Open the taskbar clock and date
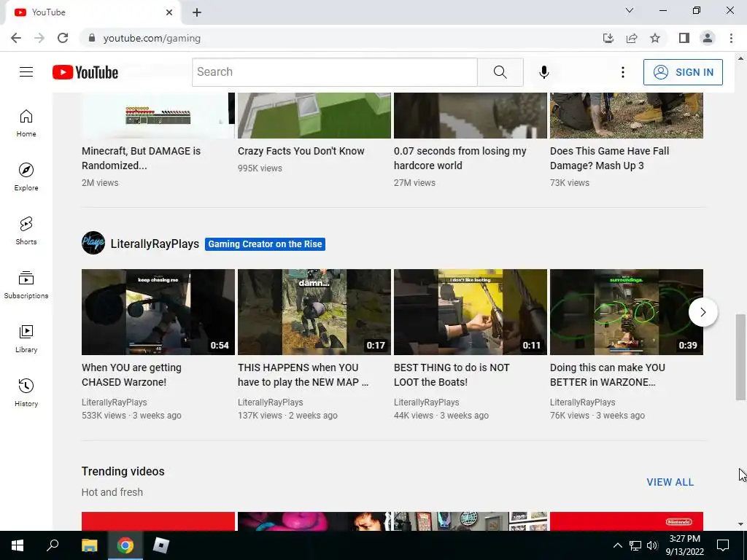This screenshot has height=560, width=747. (x=684, y=545)
